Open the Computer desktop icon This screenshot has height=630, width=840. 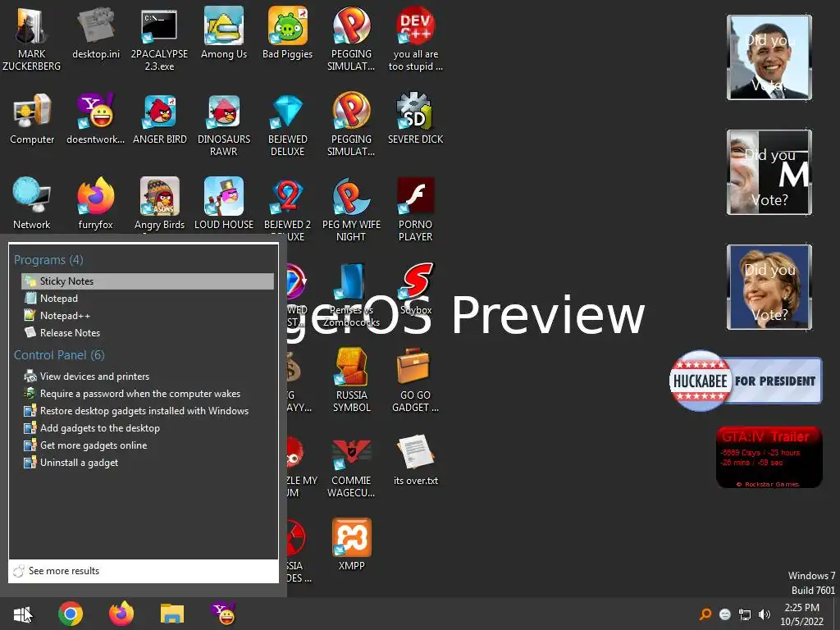pos(32,118)
